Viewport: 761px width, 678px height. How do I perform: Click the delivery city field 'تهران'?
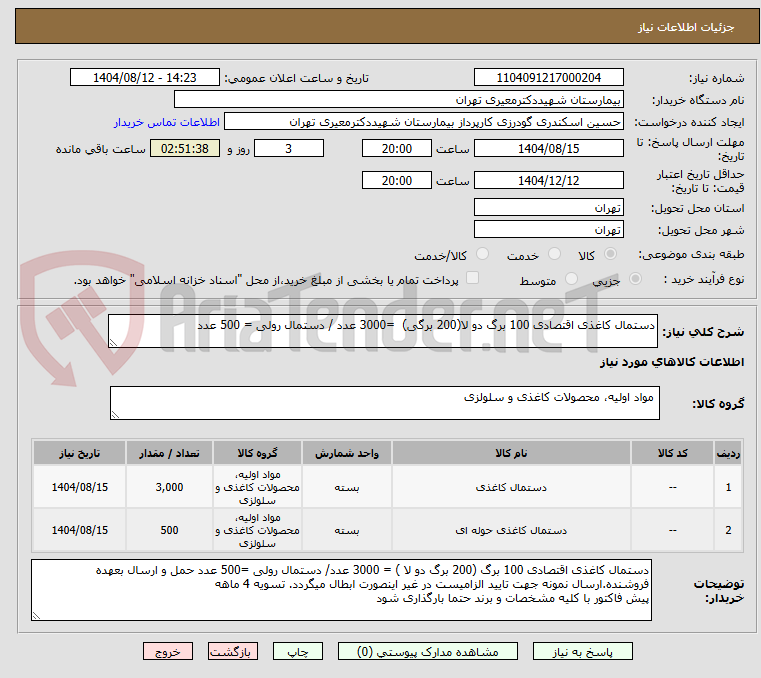tap(548, 229)
